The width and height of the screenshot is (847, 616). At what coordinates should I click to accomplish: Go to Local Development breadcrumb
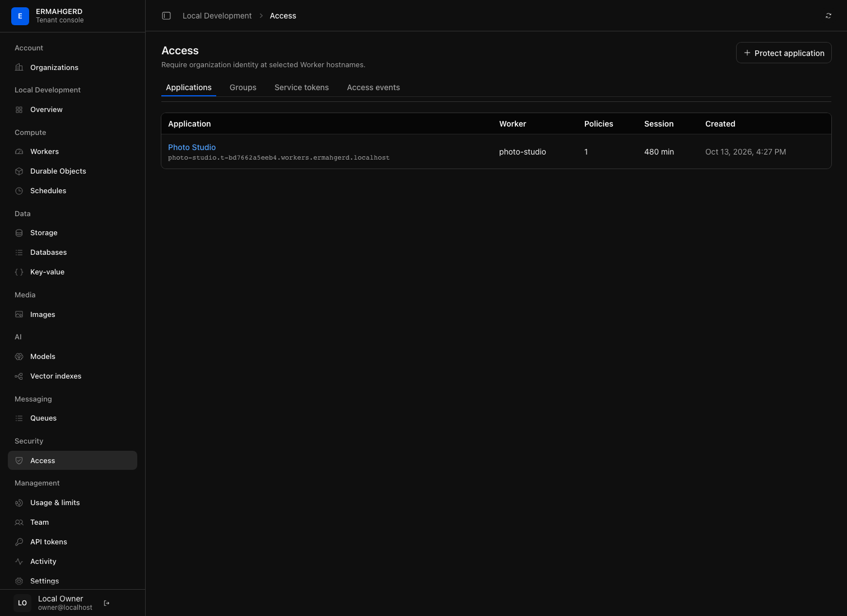click(x=217, y=16)
